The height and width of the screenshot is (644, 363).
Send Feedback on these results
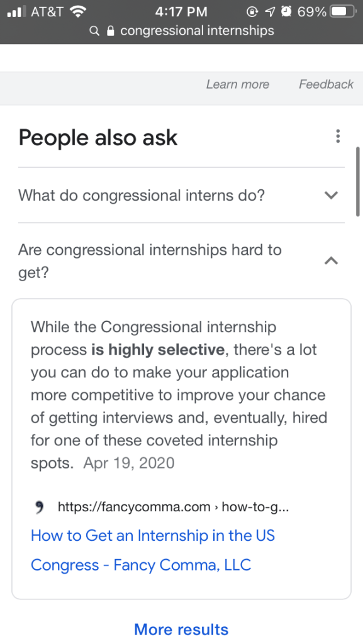[326, 84]
